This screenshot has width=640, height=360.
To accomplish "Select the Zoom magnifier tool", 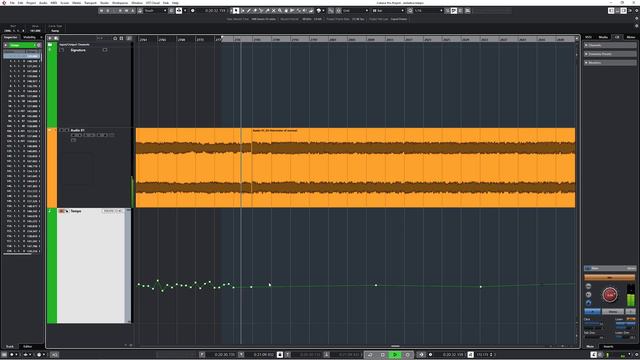I will tap(280, 11).
